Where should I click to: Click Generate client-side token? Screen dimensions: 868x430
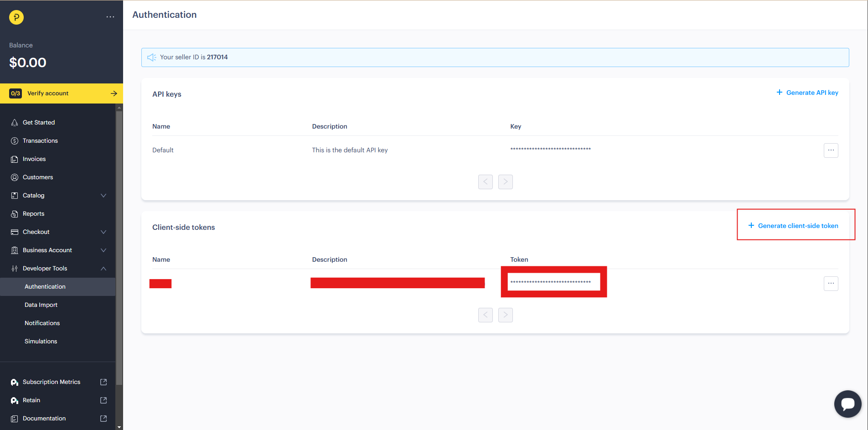pos(793,226)
